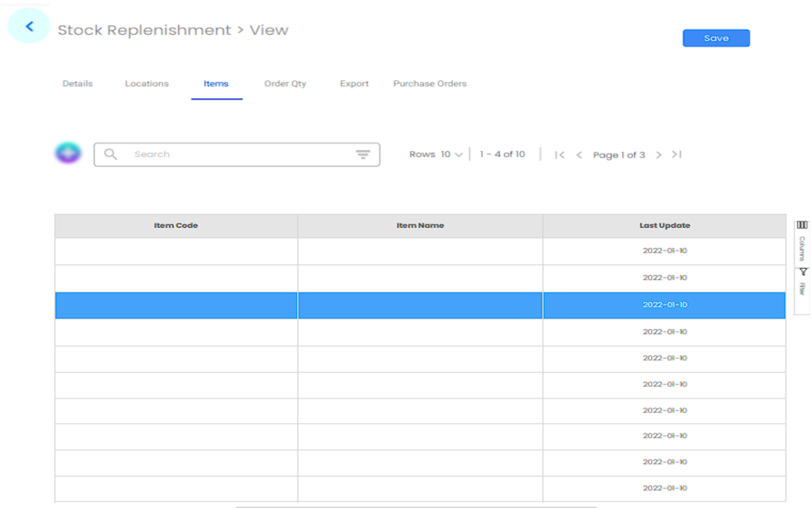This screenshot has width=812, height=508.
Task: Switch to the Locations tab
Action: 147,84
